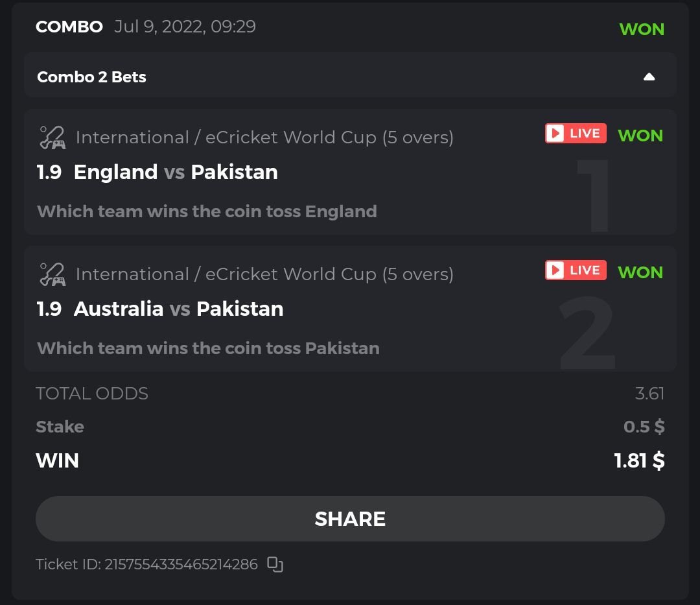700x605 pixels.
Task: Open the Australia vs Pakistan match
Action: tap(178, 309)
